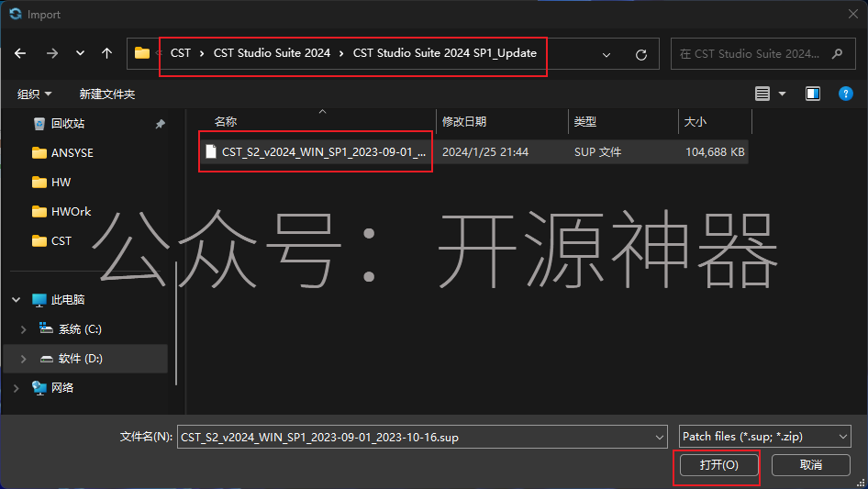Click the Import dialog title icon
The image size is (868, 489).
tap(16, 14)
